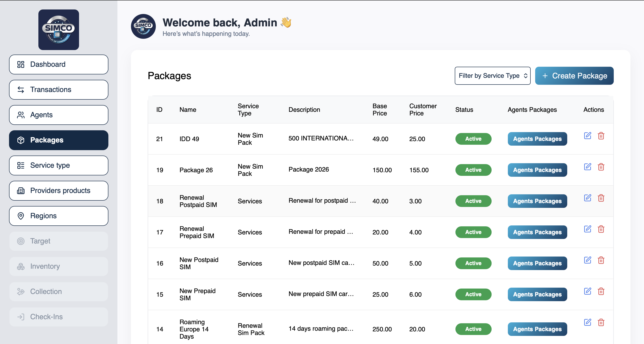Open the Filter by Service Type dropdown
This screenshot has height=344, width=644.
coord(492,76)
